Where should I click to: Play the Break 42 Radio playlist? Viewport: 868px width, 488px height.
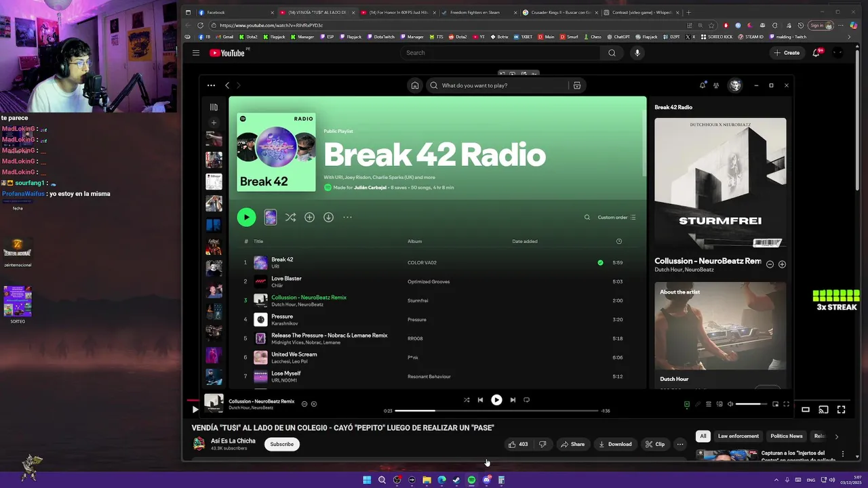[x=246, y=217]
